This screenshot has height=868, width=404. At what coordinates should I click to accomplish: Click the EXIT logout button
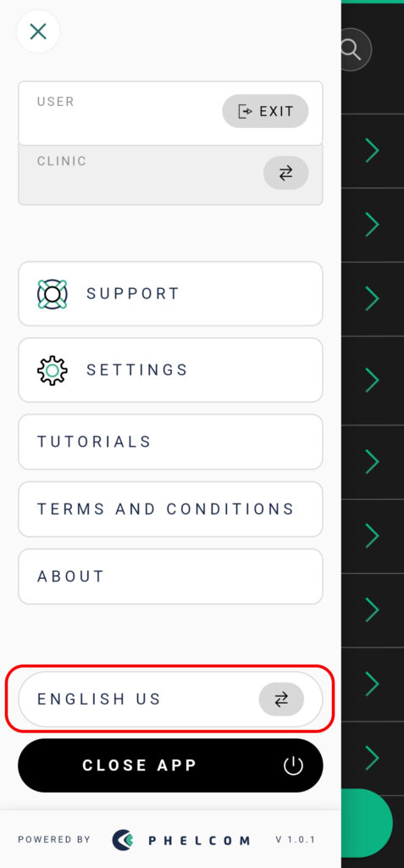point(265,111)
